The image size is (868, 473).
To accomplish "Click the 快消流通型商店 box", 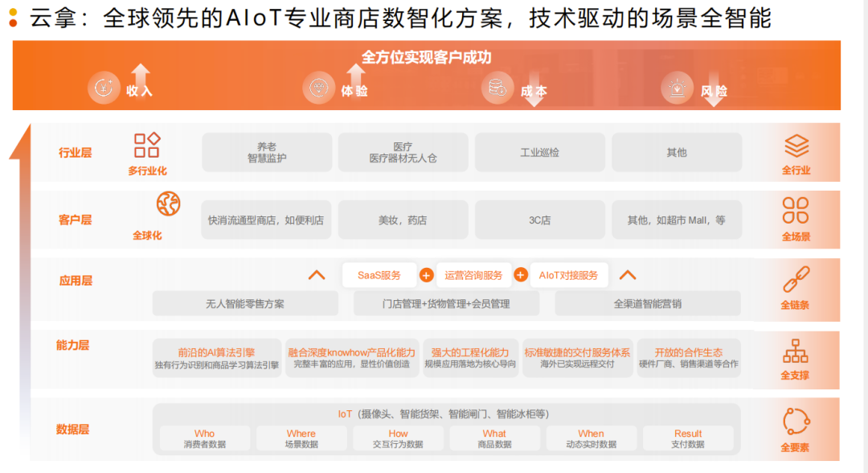I will pos(266,220).
